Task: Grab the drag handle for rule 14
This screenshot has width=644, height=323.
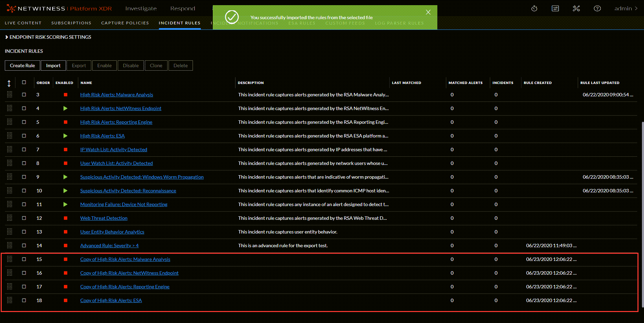Action: coord(10,245)
